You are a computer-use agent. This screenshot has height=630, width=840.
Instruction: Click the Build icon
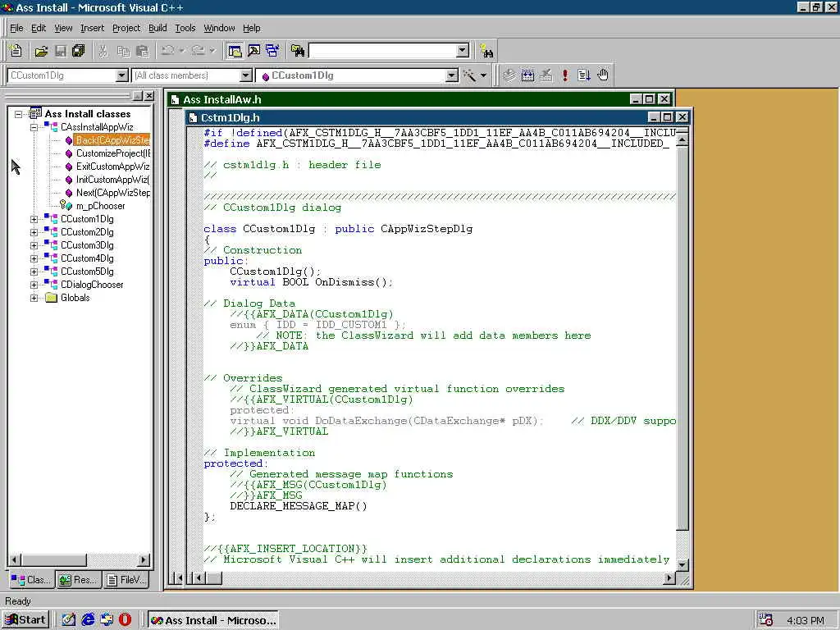coord(527,75)
